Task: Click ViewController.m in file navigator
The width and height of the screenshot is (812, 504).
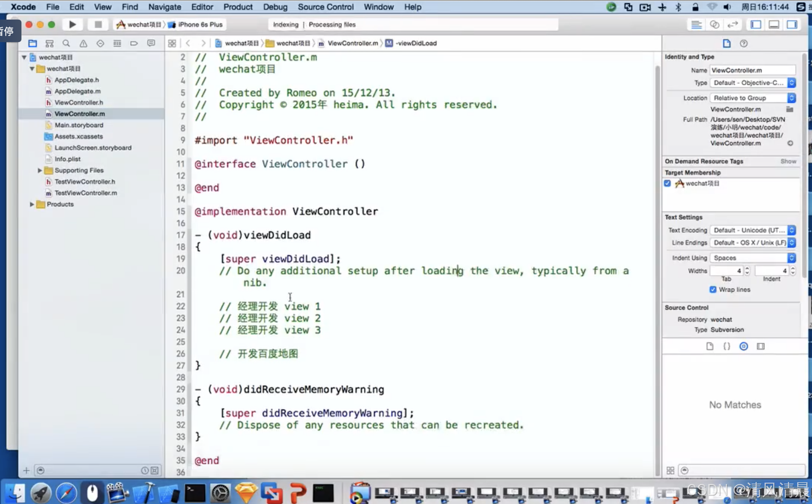Action: (x=79, y=113)
